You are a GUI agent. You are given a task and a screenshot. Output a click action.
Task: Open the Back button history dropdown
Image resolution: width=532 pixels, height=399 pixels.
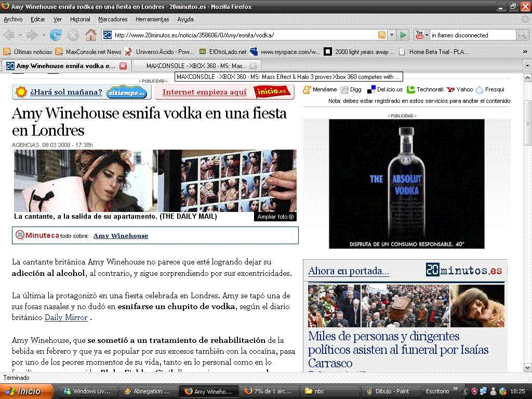20,35
